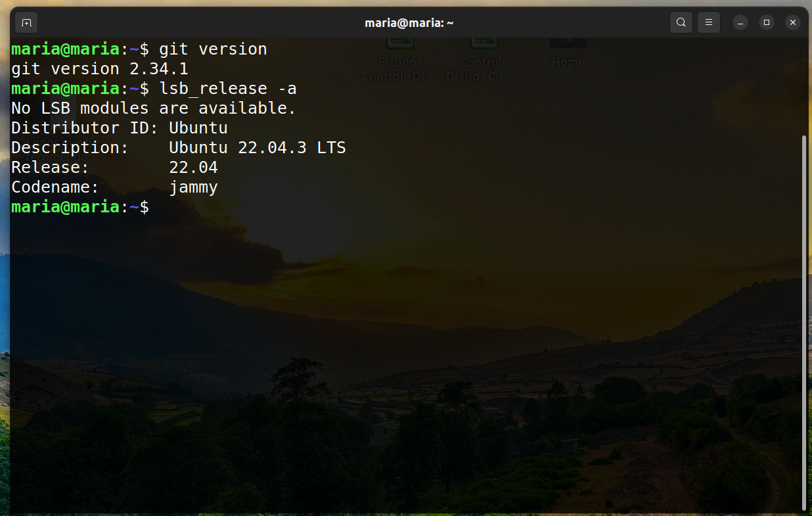Click the 'No LSB modules are available.' line
This screenshot has height=516, width=812.
154,108
